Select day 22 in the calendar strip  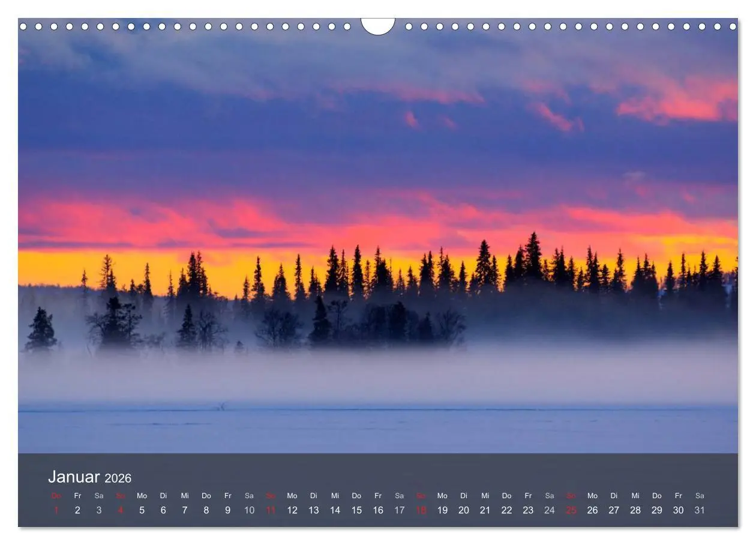pyautogui.click(x=506, y=510)
